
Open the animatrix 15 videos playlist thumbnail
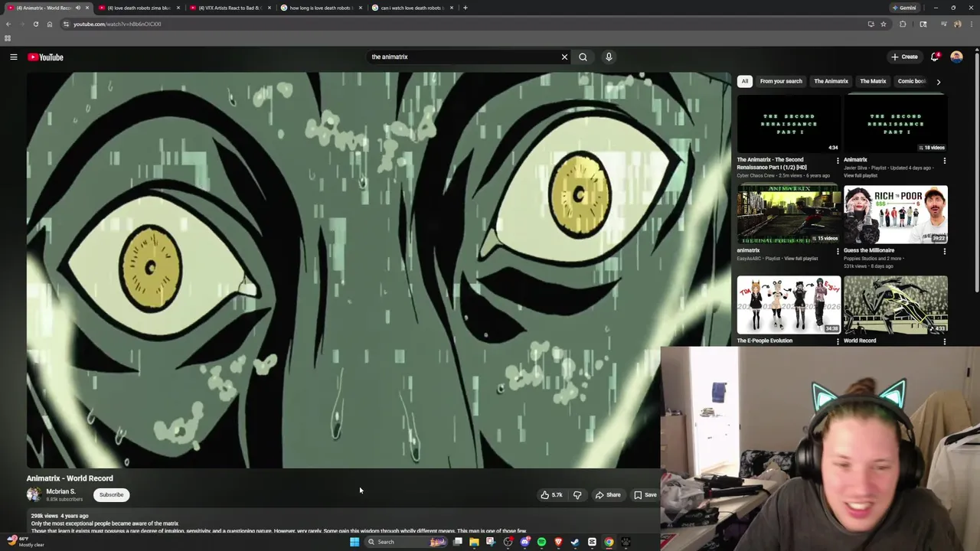point(789,214)
